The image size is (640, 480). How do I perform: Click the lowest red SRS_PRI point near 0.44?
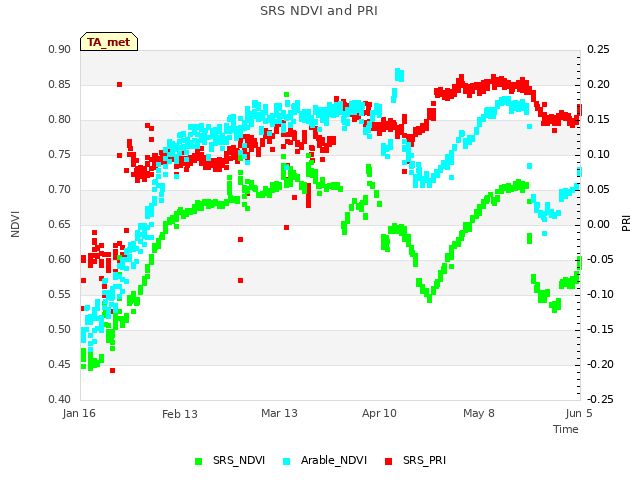(x=113, y=371)
